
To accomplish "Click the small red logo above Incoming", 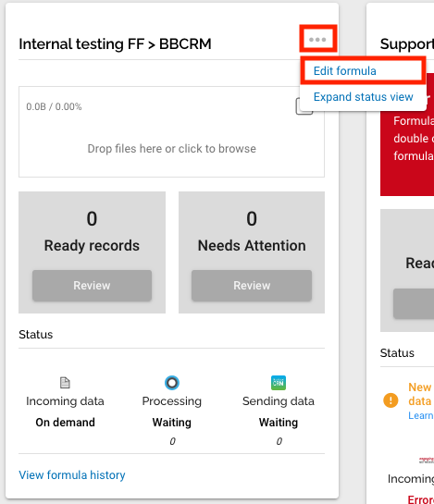I will click(427, 461).
